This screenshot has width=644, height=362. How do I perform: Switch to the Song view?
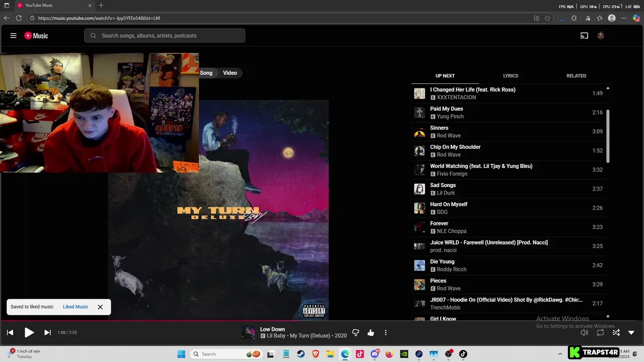(206, 73)
